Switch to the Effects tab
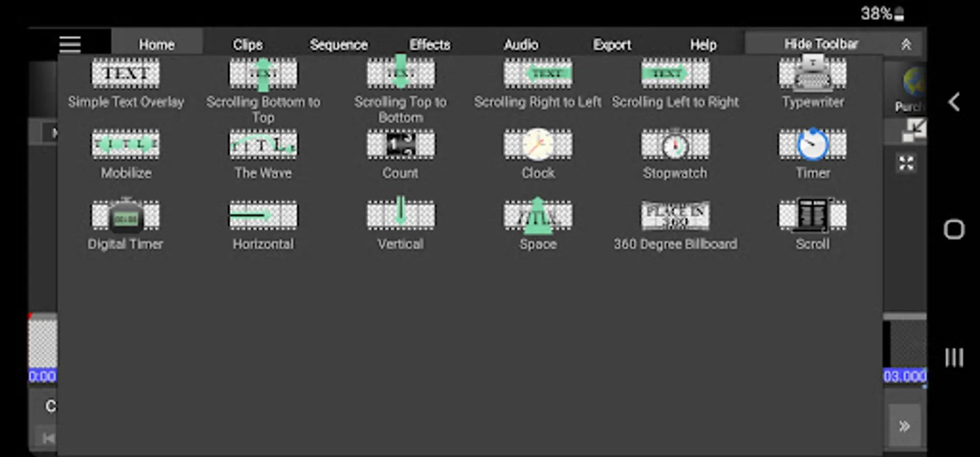The image size is (980, 457). 430,45
